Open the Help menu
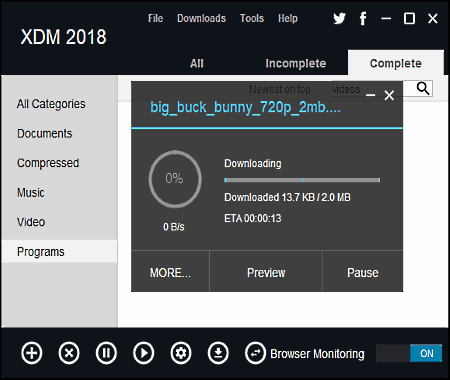The height and width of the screenshot is (380, 450). click(x=288, y=18)
